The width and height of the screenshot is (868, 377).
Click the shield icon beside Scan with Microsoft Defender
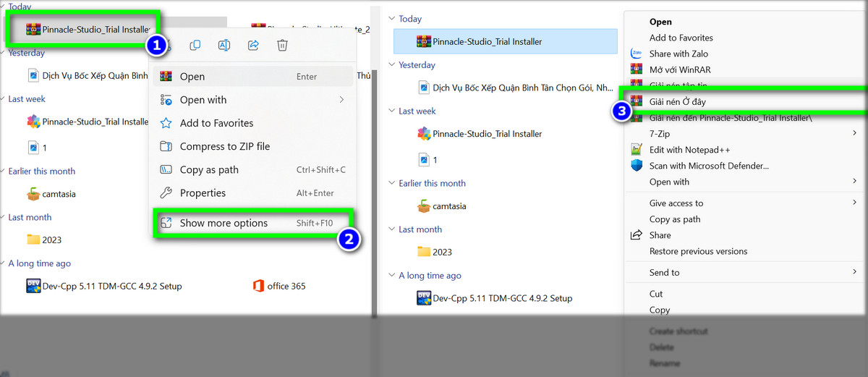pyautogui.click(x=637, y=166)
